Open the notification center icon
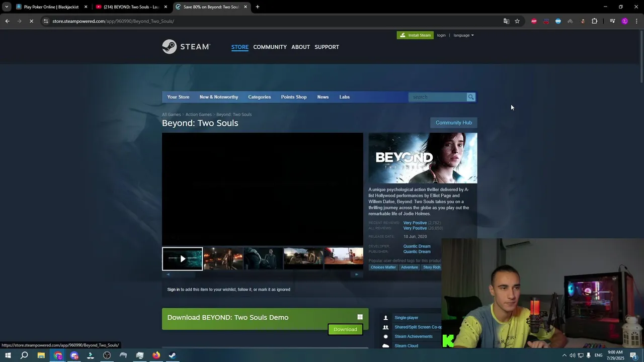This screenshot has width=644, height=362. (x=634, y=355)
